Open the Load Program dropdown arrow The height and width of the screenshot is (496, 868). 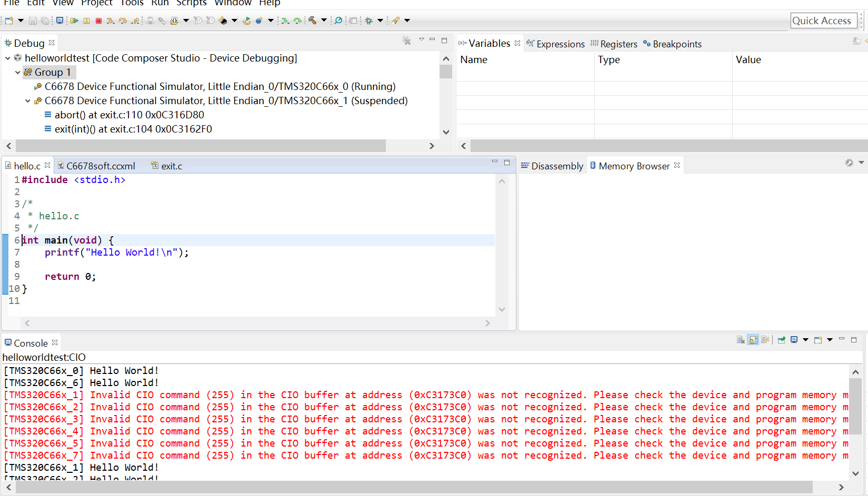coord(186,21)
